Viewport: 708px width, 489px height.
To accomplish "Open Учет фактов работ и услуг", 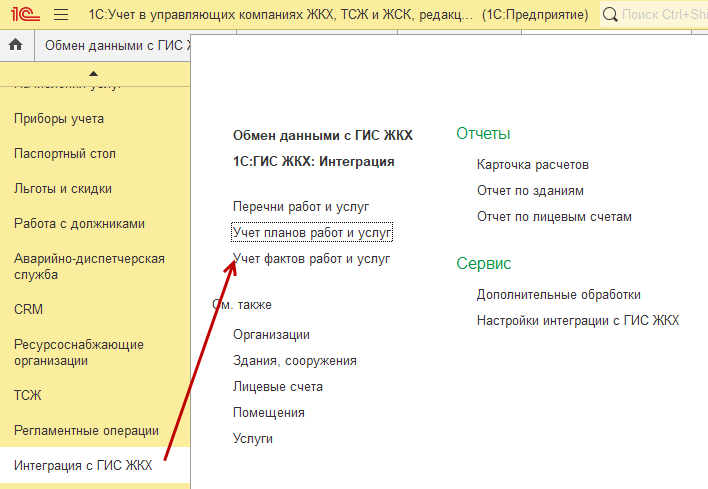I will click(x=312, y=259).
